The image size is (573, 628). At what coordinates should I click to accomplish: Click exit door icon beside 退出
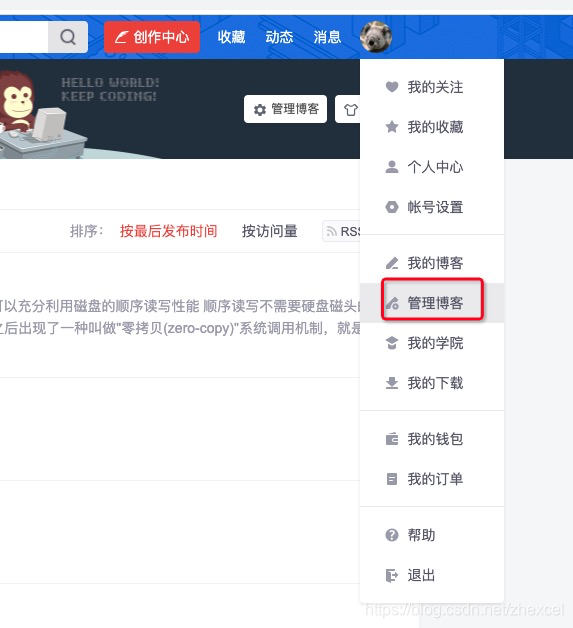pos(392,576)
